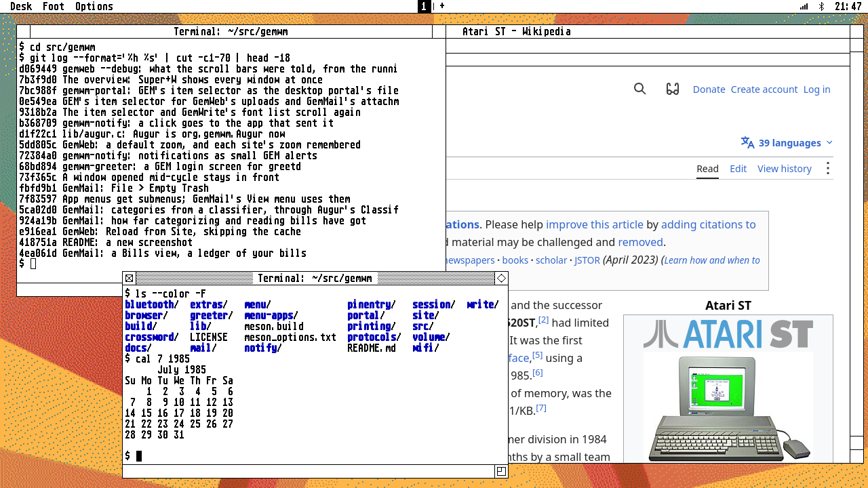Image resolution: width=868 pixels, height=488 pixels.
Task: Click the blue Atari ST logo image
Action: point(728,334)
